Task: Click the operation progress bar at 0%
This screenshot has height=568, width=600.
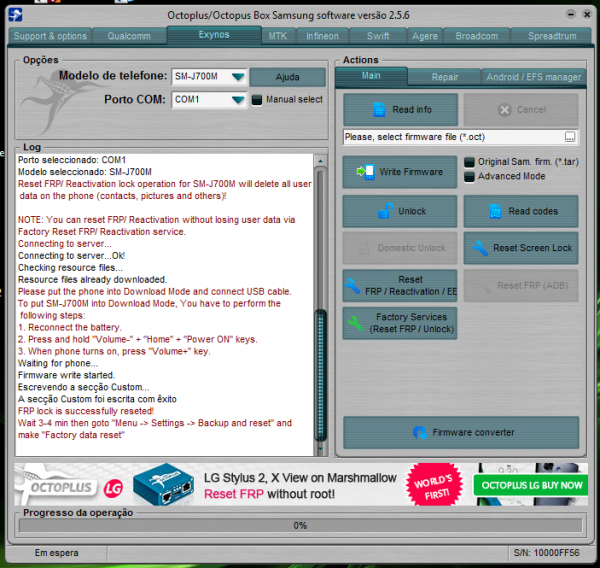Action: (x=300, y=526)
